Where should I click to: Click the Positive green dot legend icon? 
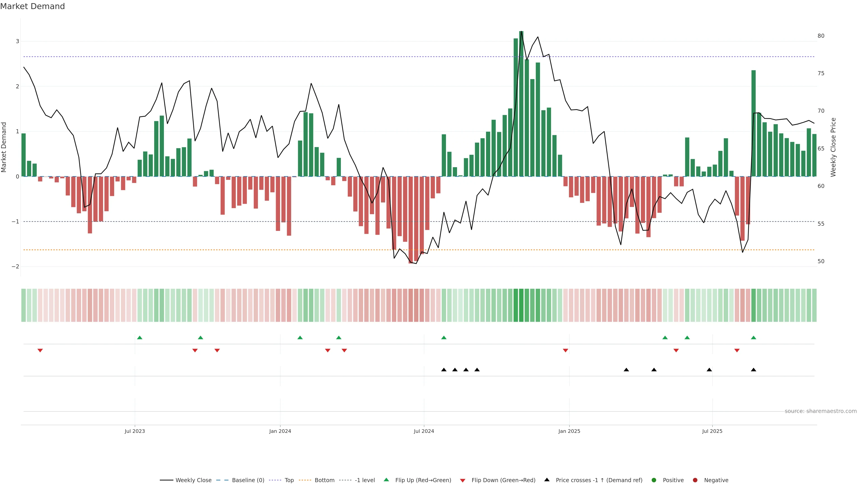point(654,480)
